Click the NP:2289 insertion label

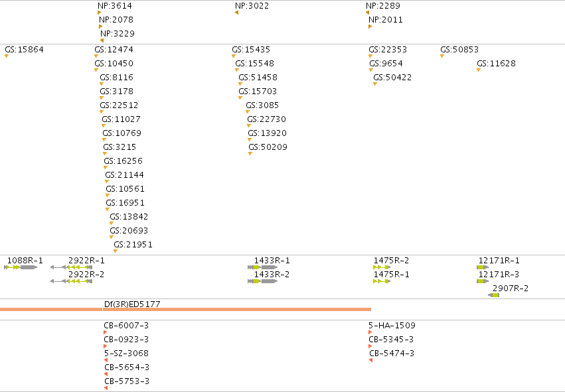click(x=383, y=6)
